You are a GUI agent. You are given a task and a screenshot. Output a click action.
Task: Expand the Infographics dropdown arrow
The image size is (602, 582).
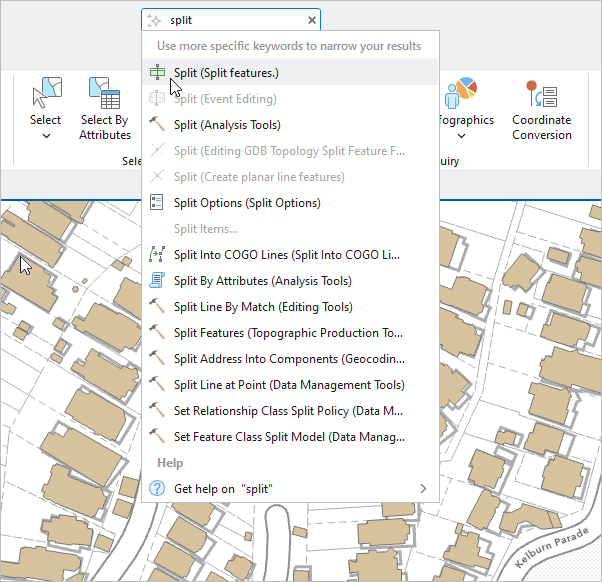tap(462, 136)
